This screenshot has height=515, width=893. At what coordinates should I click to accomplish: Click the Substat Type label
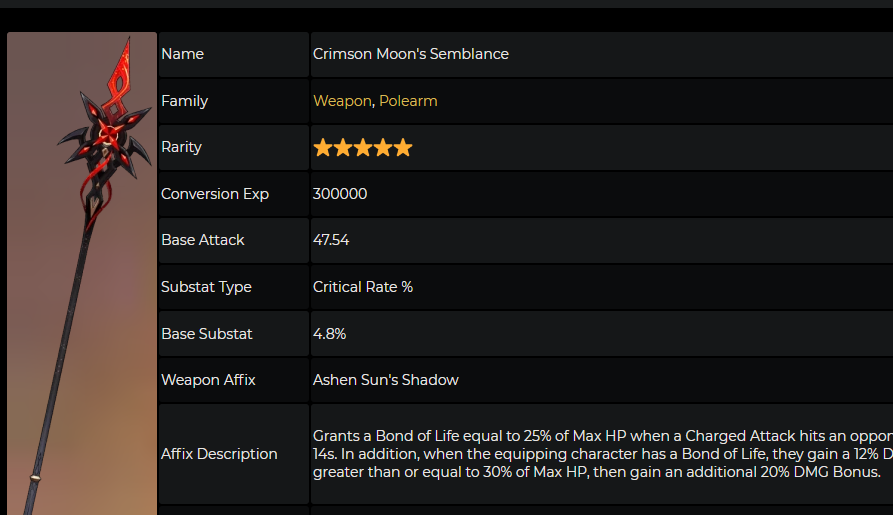(x=206, y=287)
